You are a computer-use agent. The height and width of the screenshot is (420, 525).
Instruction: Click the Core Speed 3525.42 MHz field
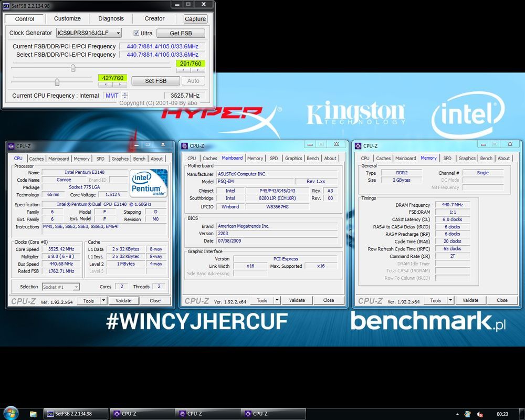tap(61, 249)
